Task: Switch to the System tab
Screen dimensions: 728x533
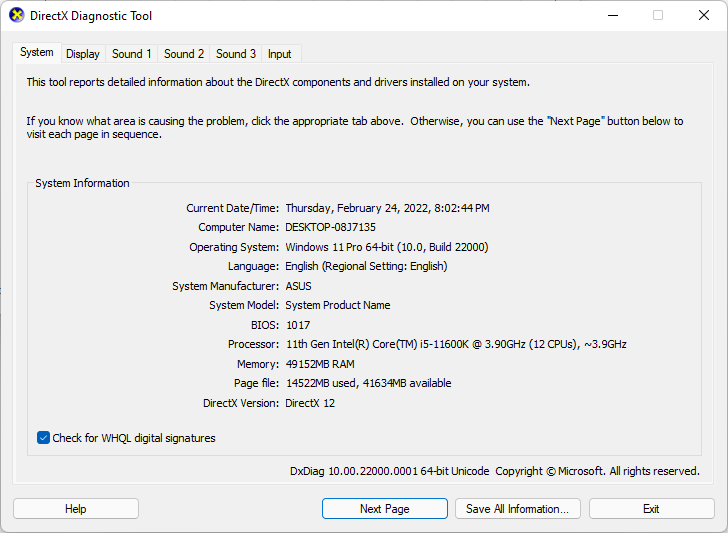Action: coord(37,52)
